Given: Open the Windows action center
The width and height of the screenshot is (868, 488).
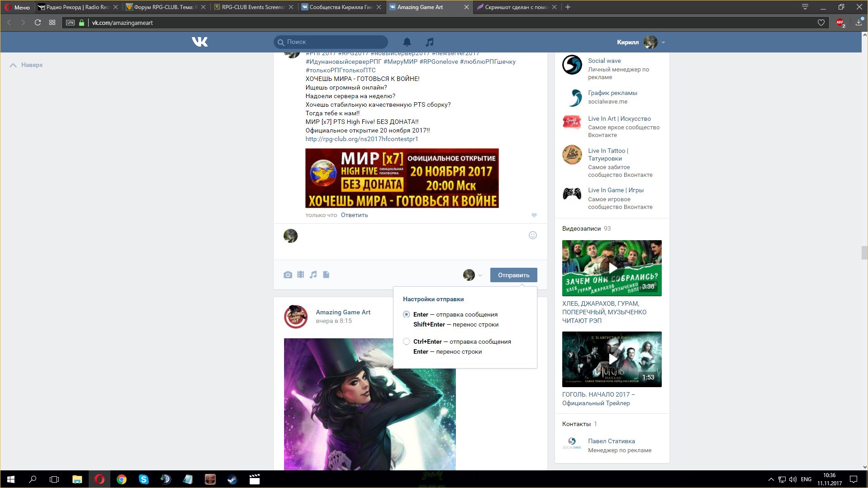Looking at the screenshot, I should [854, 479].
